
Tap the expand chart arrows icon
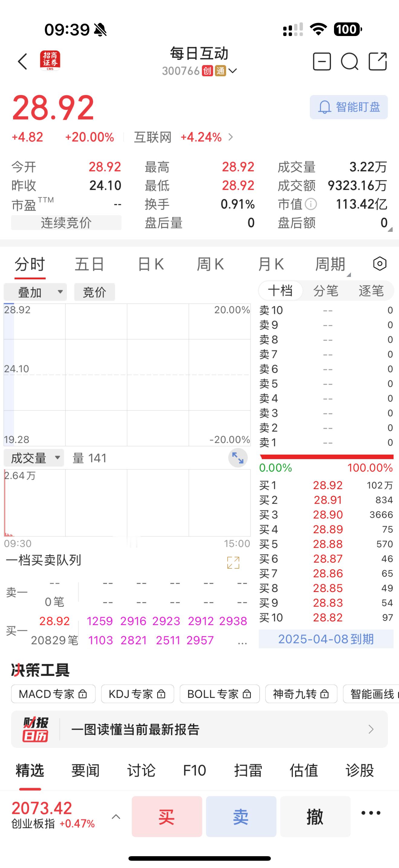238,458
